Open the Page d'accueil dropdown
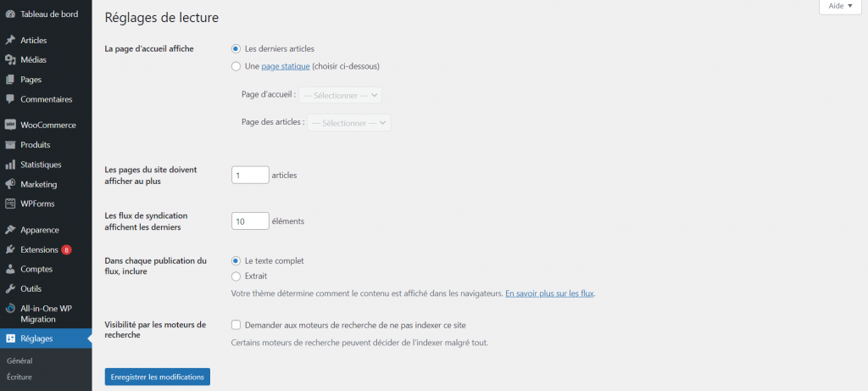868x391 pixels. coord(340,95)
